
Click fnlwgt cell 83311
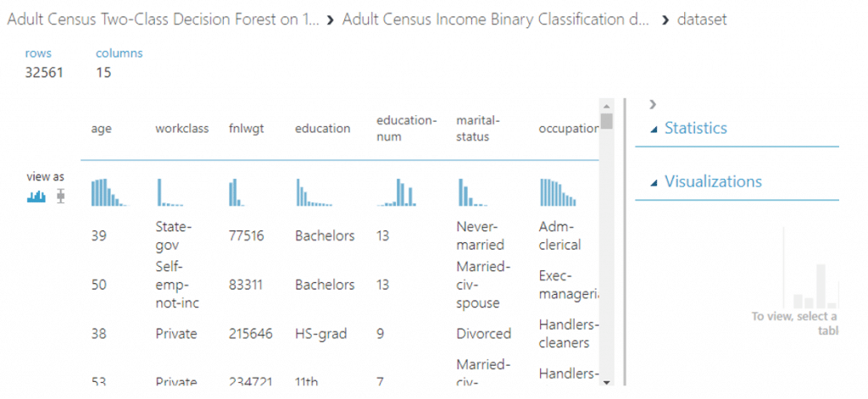point(247,285)
